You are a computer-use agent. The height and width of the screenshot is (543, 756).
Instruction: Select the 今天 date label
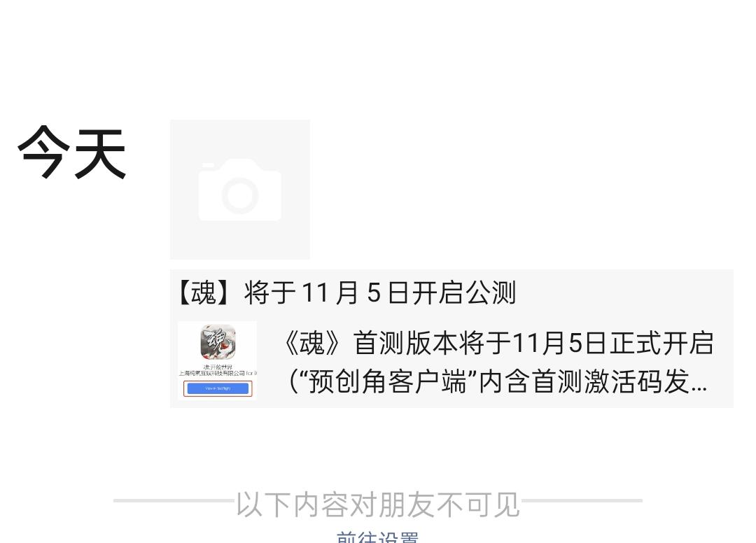click(x=72, y=153)
